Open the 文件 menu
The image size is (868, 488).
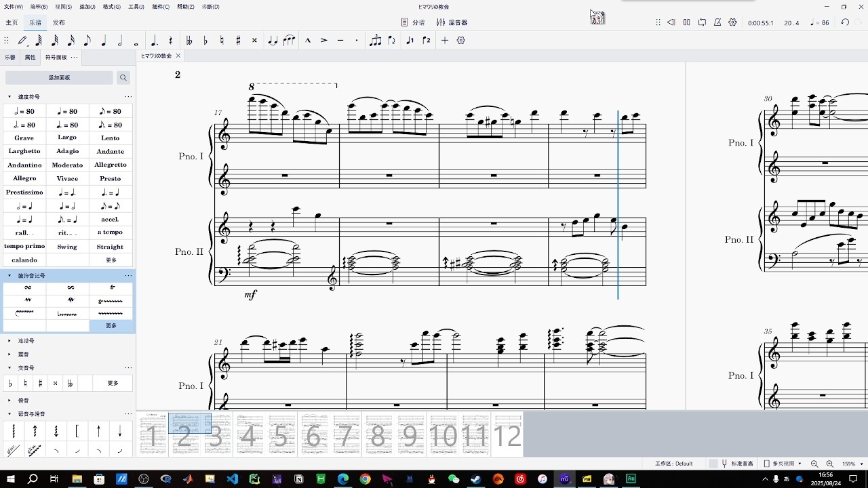pos(13,7)
